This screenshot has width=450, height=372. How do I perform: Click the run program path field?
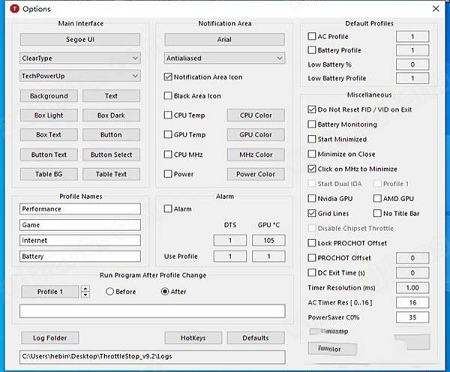point(152,311)
